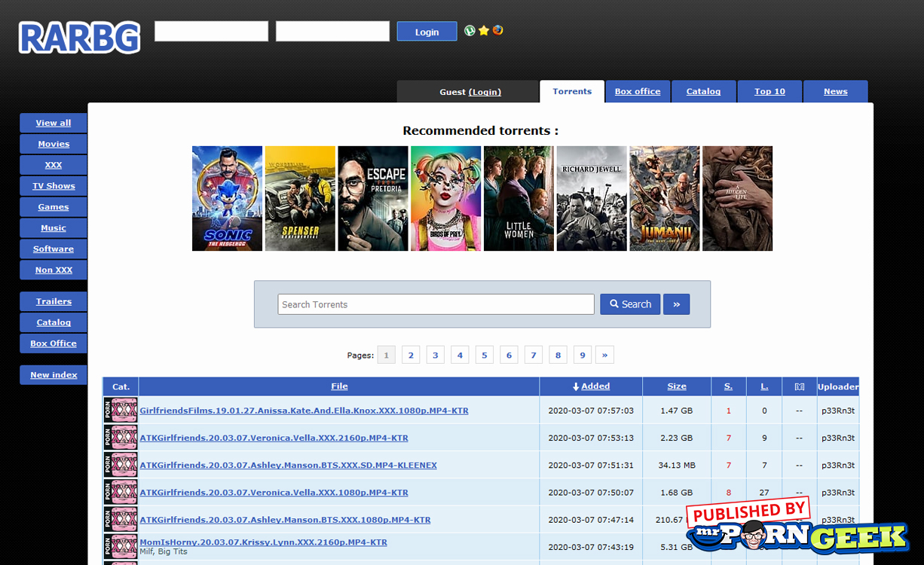924x565 pixels.
Task: Click category icon for GirlfriendsFilms.19.01.27 row
Action: pyautogui.click(x=121, y=411)
